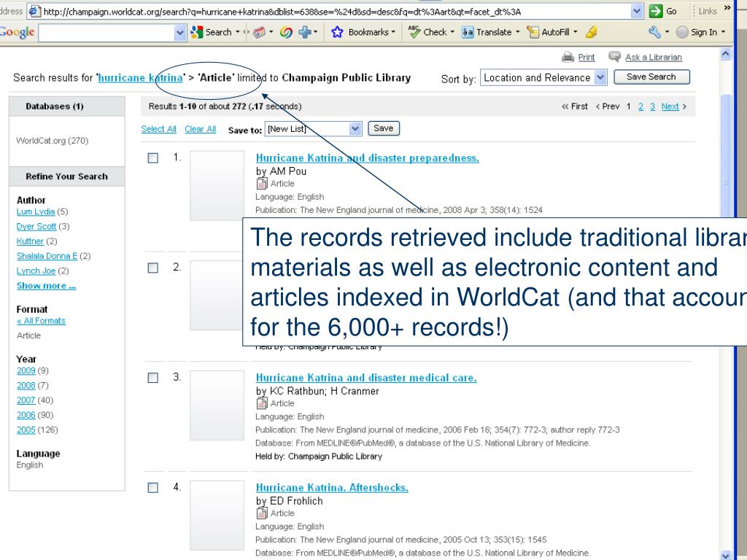Filter by author Lum Lydia
Viewport: 747px width, 560px height.
(36, 211)
